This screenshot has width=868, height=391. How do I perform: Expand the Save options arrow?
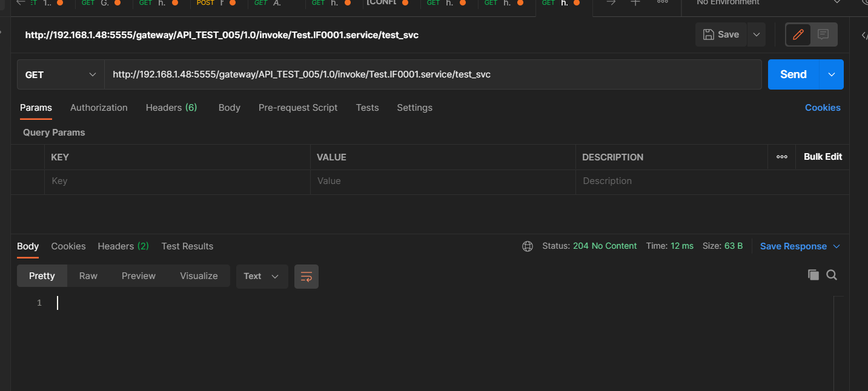click(x=756, y=34)
